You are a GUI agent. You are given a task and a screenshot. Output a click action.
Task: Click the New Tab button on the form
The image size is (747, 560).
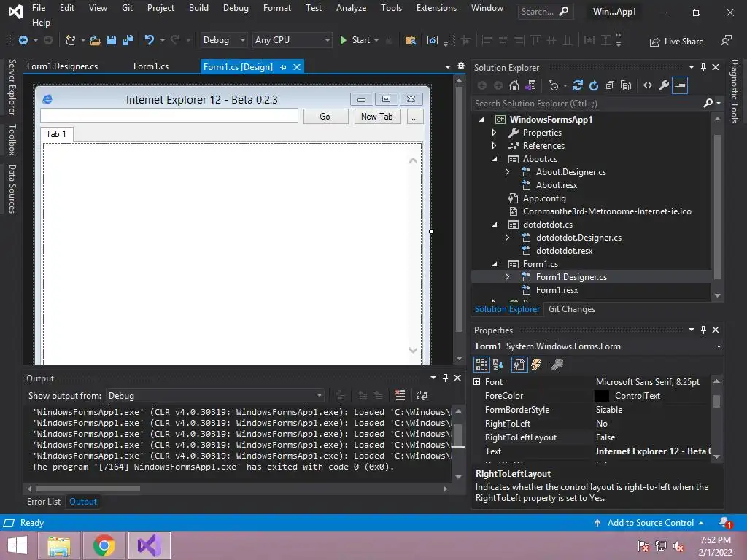pos(377,117)
